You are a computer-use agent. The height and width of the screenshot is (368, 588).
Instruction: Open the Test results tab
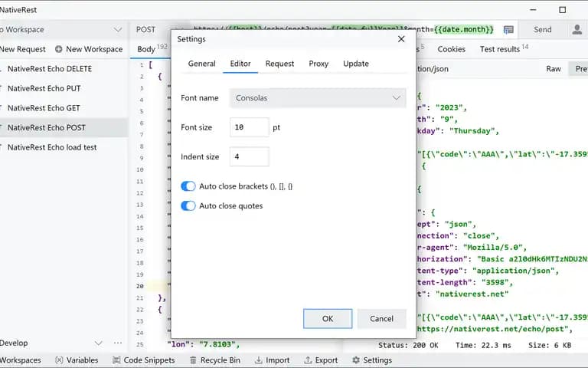point(504,49)
